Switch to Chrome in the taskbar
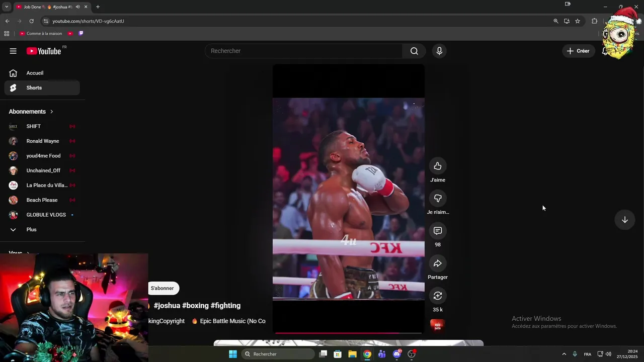 pos(367,354)
